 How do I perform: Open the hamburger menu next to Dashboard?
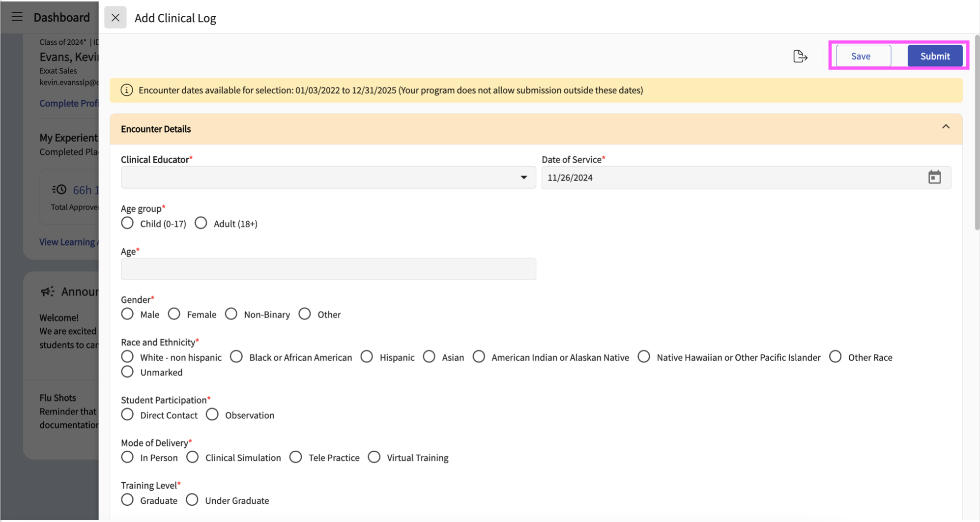[x=17, y=17]
